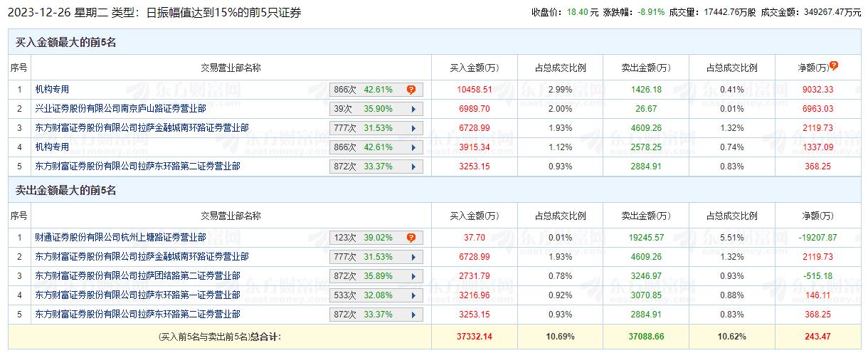
Task: Click 卖出金额(万) column header in sell table
Action: (645, 216)
